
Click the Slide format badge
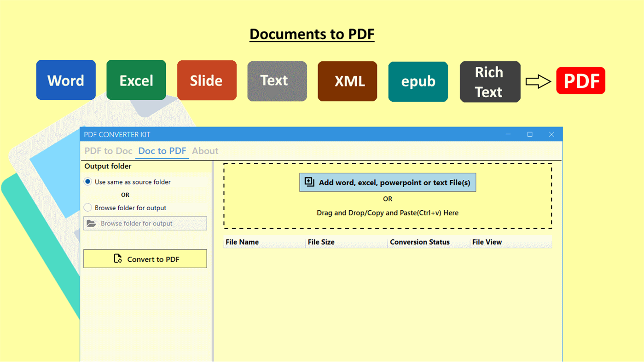click(x=207, y=80)
